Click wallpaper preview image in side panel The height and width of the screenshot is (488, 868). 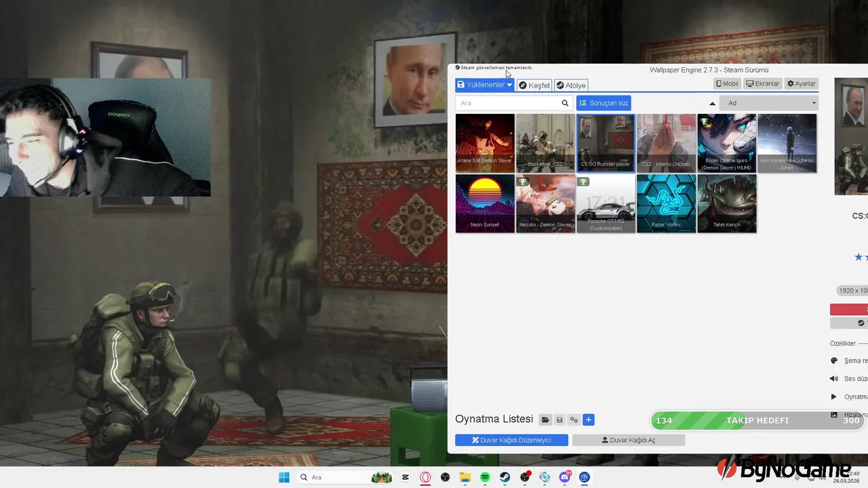click(x=851, y=136)
